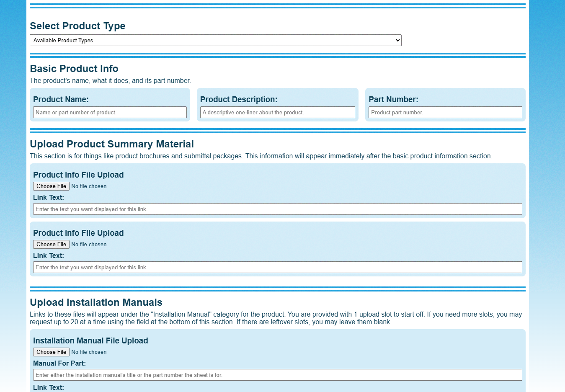The height and width of the screenshot is (392, 565).
Task: Click the 'Upload Installation Manuals' heading
Action: tap(96, 302)
